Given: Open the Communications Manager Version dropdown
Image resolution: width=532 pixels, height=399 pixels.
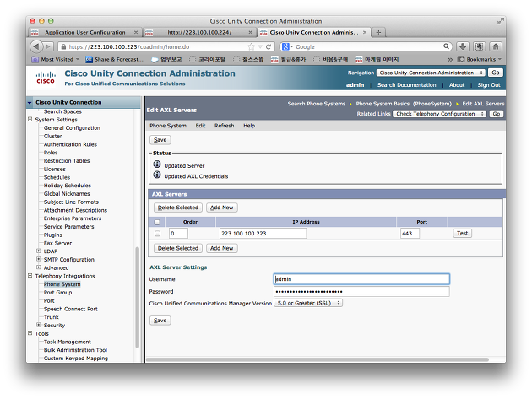Looking at the screenshot, I should pyautogui.click(x=308, y=303).
